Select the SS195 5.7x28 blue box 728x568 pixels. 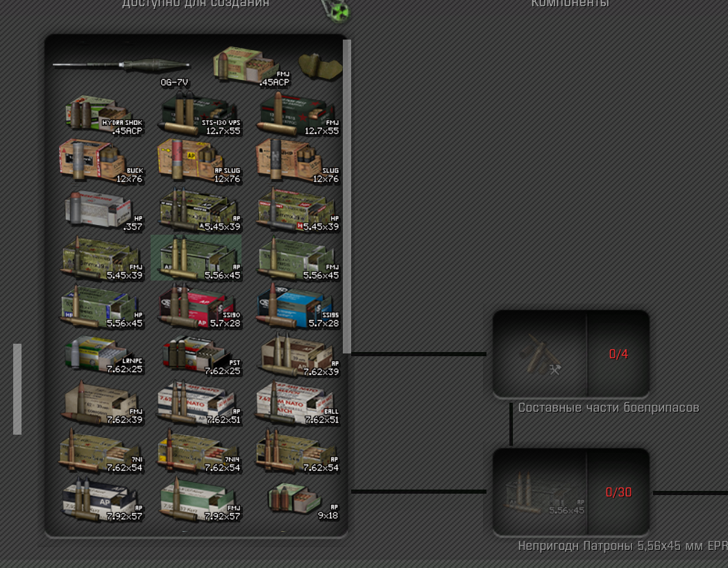coord(298,306)
